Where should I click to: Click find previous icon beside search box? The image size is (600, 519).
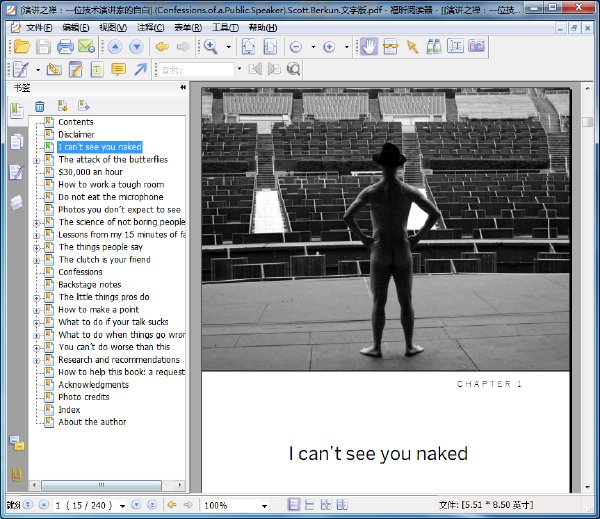coord(255,69)
